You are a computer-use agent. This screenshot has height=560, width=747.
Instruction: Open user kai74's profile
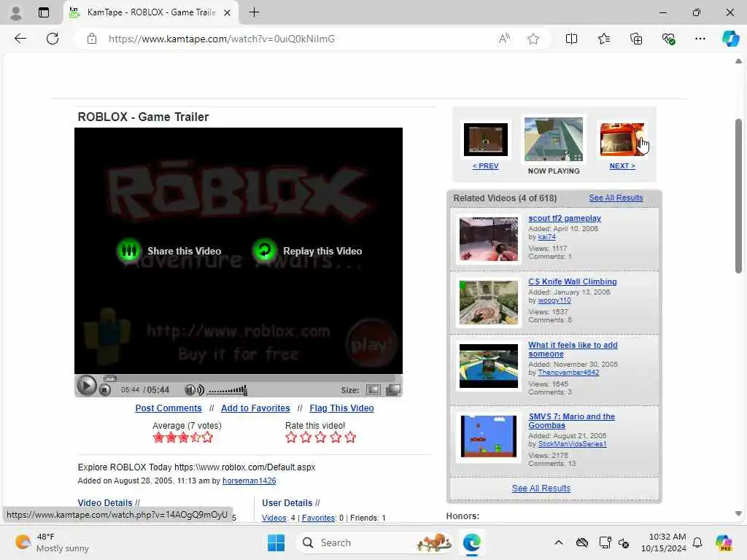point(546,237)
